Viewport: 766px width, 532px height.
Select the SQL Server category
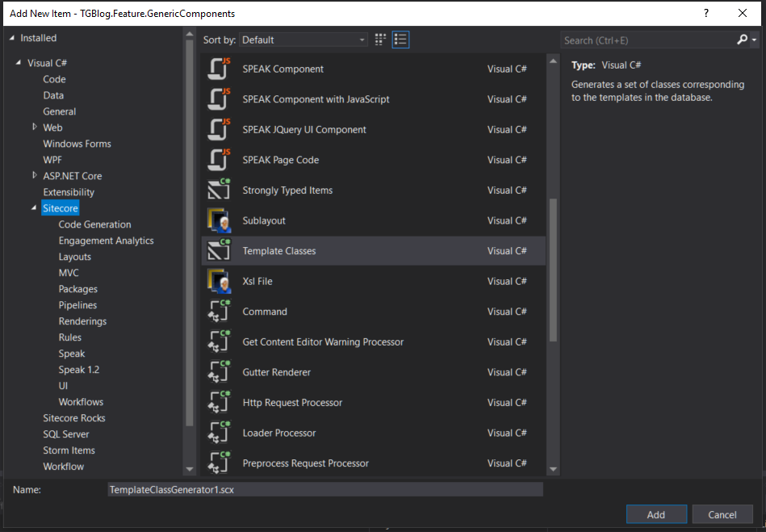66,434
